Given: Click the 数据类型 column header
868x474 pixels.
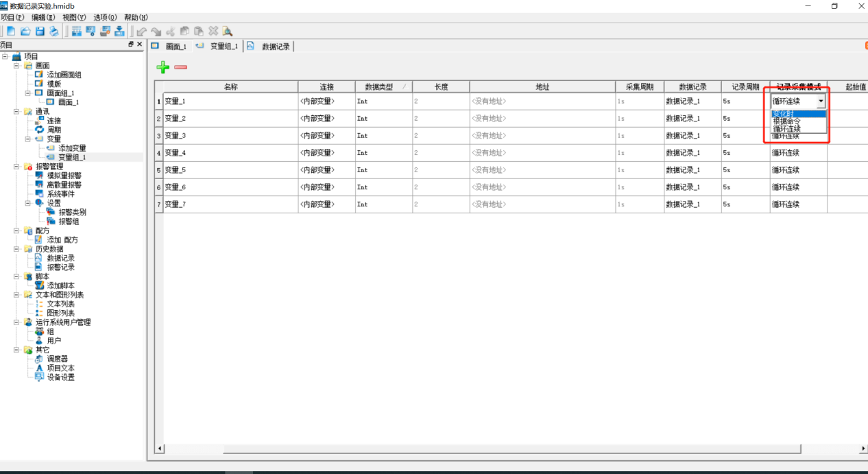Looking at the screenshot, I should (384, 87).
